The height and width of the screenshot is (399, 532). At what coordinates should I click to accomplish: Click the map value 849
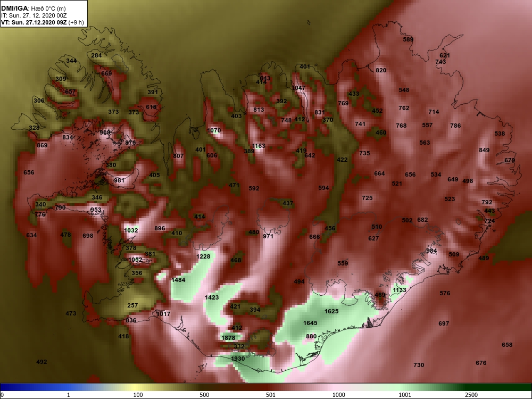pyautogui.click(x=484, y=150)
